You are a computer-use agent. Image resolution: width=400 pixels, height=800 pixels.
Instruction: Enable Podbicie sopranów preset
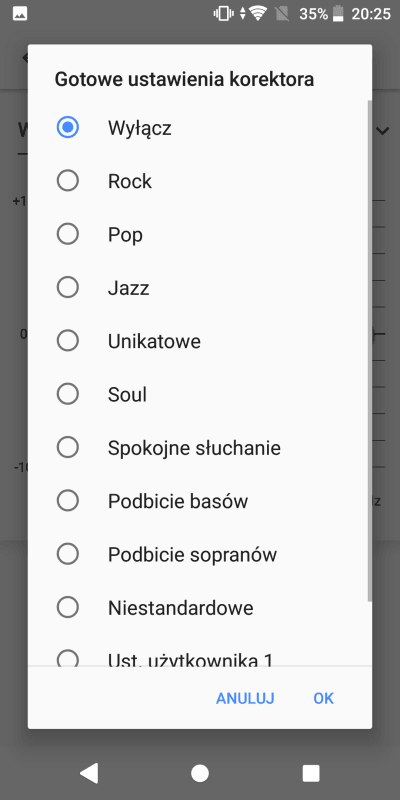point(67,554)
